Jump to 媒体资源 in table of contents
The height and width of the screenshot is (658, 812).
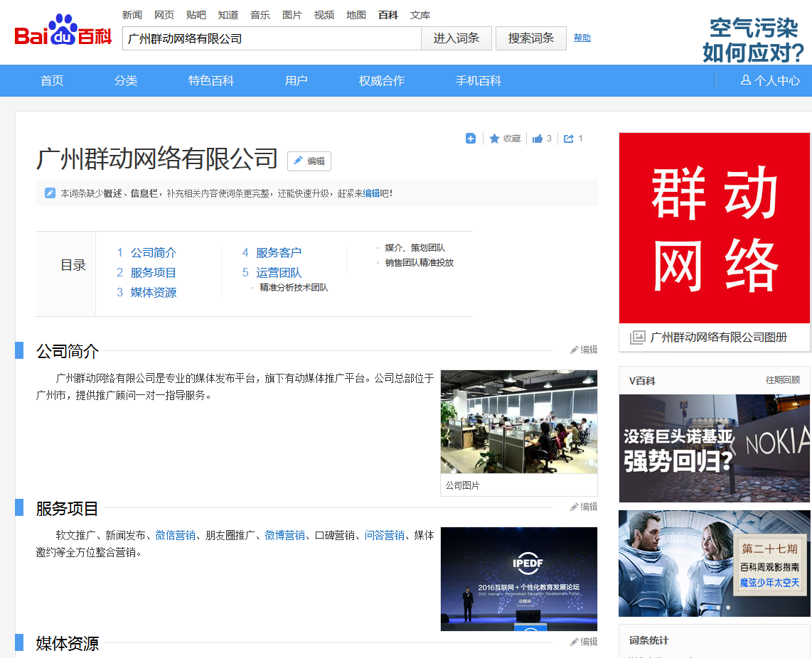[154, 293]
